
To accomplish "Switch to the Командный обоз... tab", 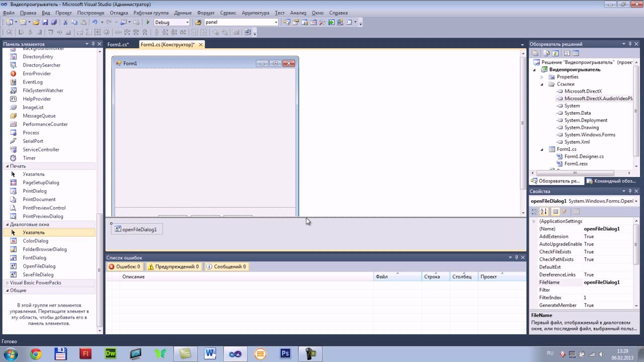I will point(610,181).
